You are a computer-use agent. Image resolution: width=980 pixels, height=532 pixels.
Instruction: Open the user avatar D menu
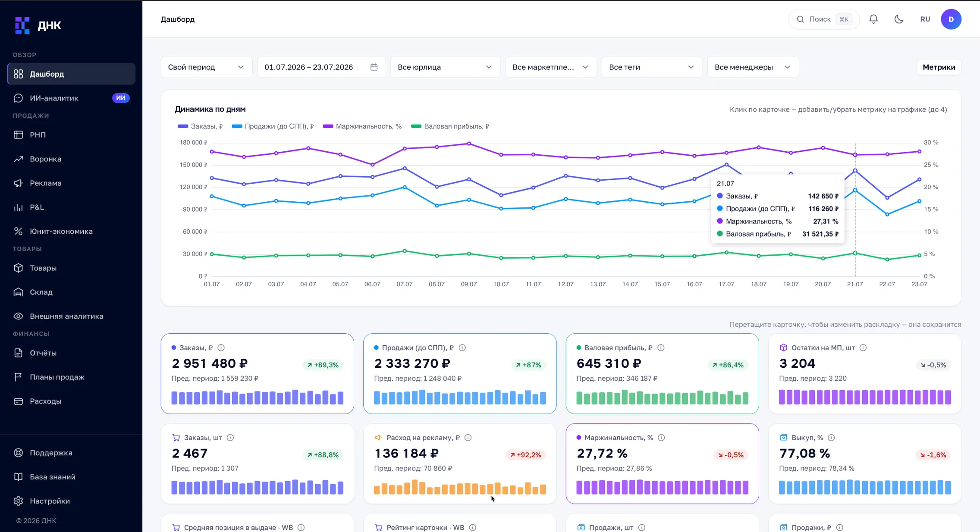951,19
